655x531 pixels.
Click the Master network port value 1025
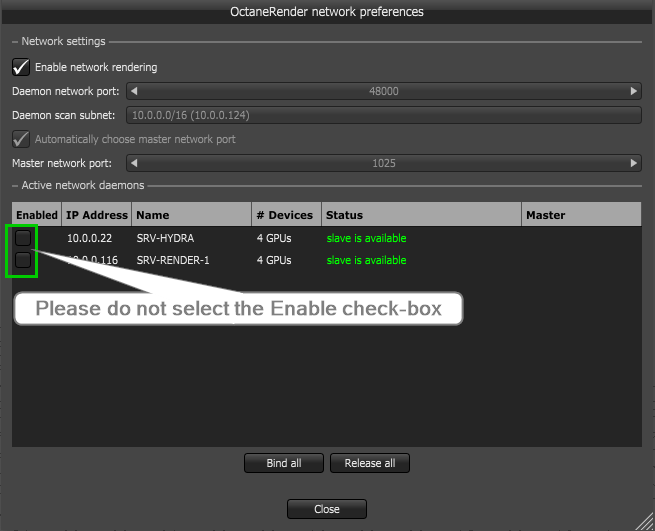click(383, 163)
